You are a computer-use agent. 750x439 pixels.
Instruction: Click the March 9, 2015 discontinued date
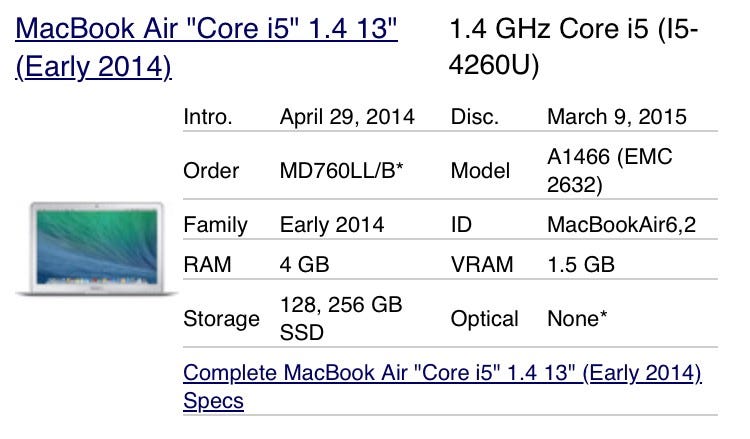point(616,116)
